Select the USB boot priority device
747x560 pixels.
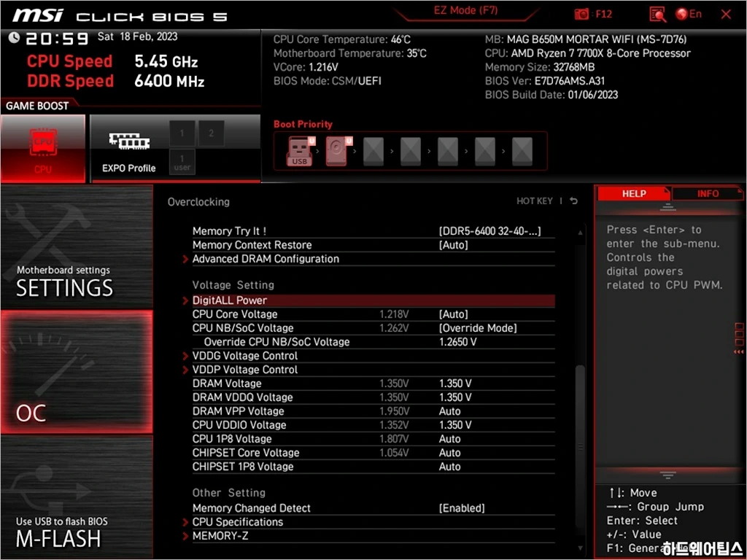(x=299, y=152)
